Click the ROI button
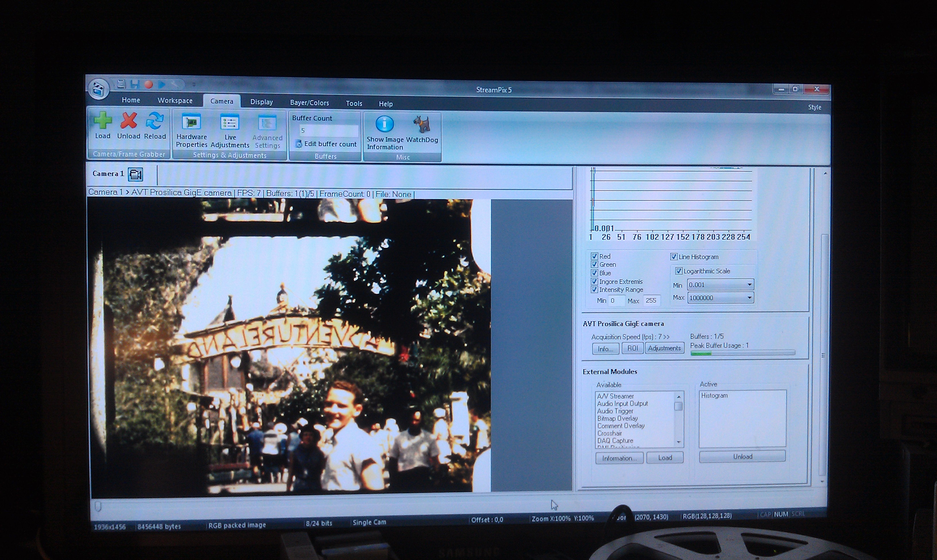Image resolution: width=937 pixels, height=560 pixels. [x=632, y=348]
